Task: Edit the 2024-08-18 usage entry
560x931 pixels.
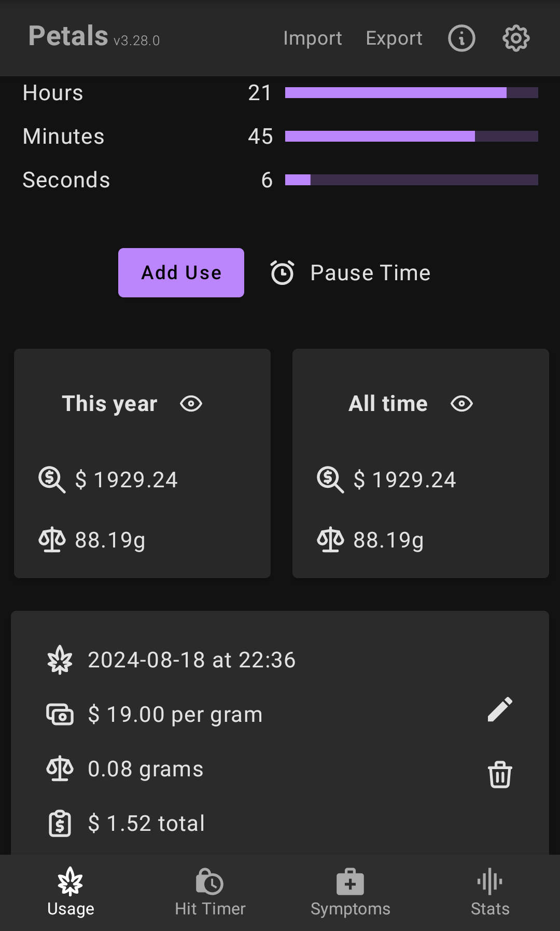Action: (500, 709)
